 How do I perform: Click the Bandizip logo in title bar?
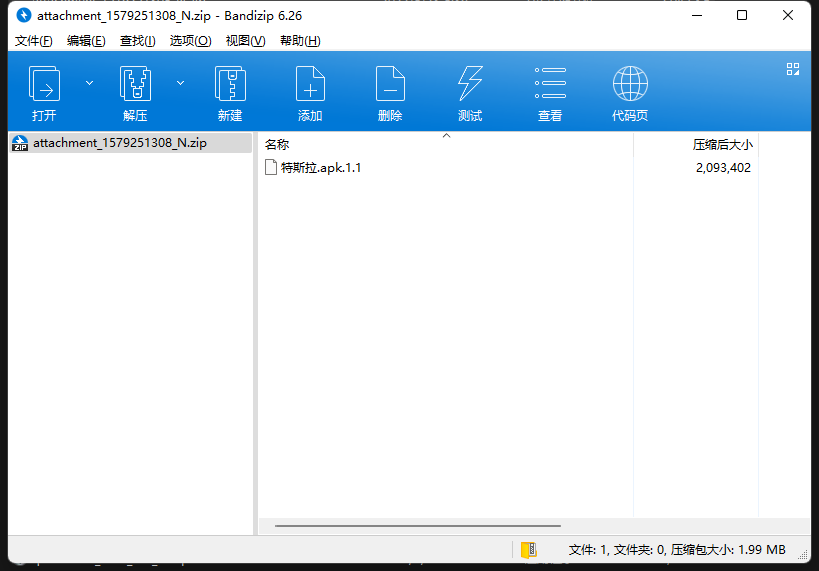[x=24, y=15]
